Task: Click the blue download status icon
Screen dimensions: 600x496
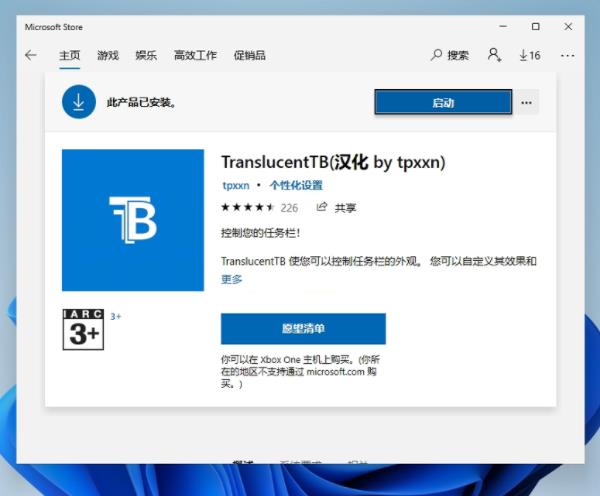Action: pyautogui.click(x=79, y=102)
